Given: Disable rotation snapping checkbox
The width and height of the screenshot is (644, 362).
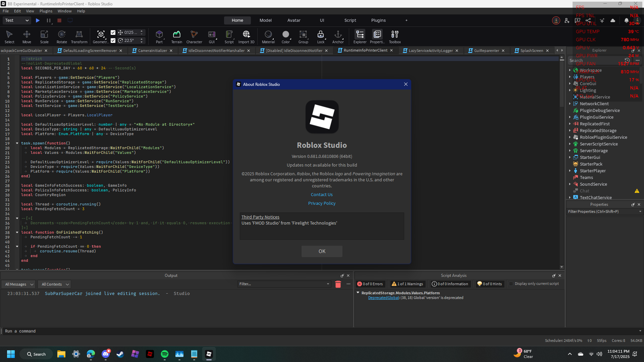Looking at the screenshot, I should (x=113, y=40).
